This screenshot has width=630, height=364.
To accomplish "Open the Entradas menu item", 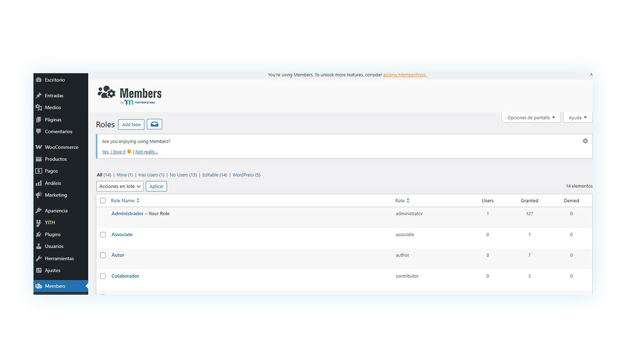I will [61, 95].
